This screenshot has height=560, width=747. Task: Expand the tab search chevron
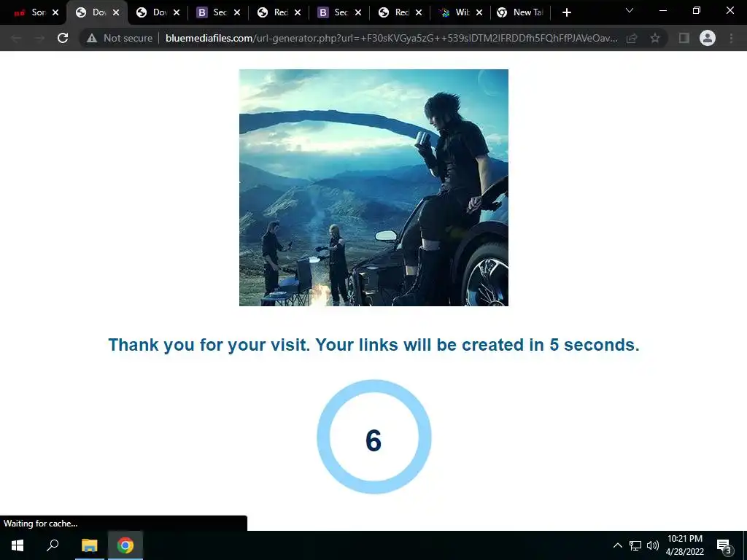[630, 10]
